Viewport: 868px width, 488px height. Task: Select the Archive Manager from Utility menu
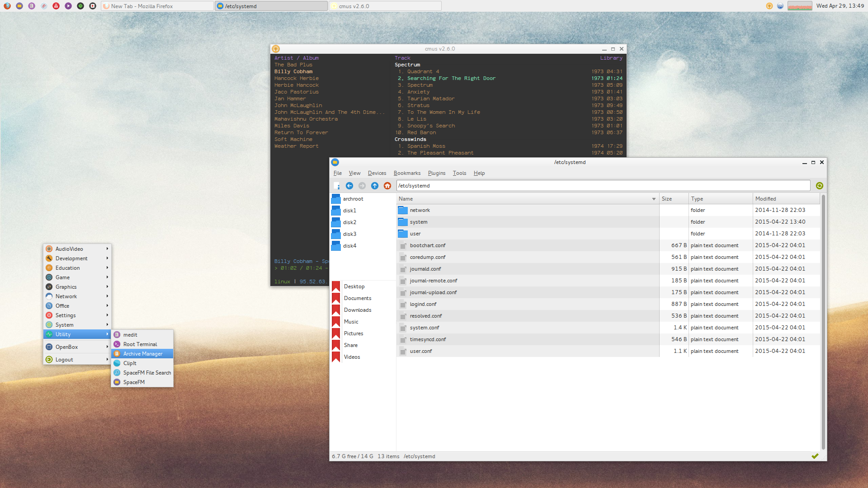point(142,353)
